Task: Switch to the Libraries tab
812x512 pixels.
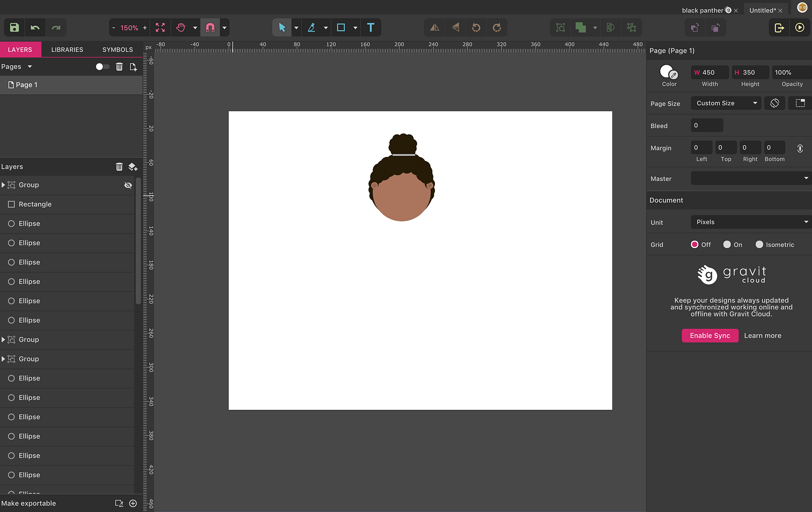Action: tap(67, 49)
